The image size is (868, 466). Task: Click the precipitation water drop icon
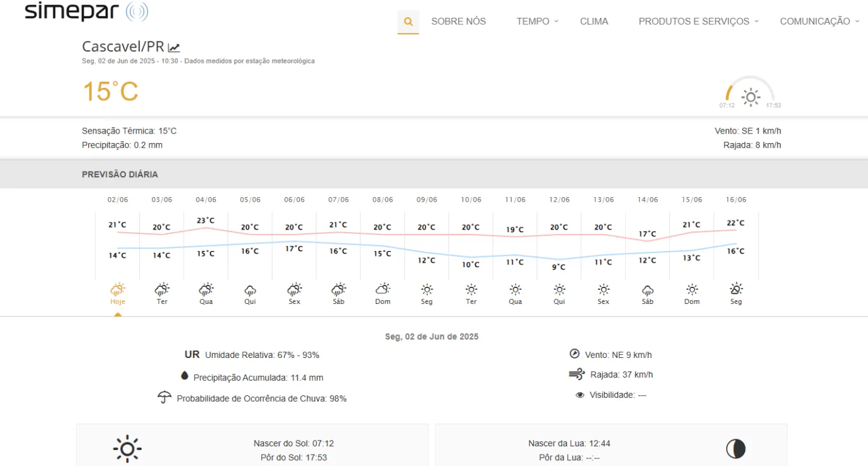coord(185,376)
